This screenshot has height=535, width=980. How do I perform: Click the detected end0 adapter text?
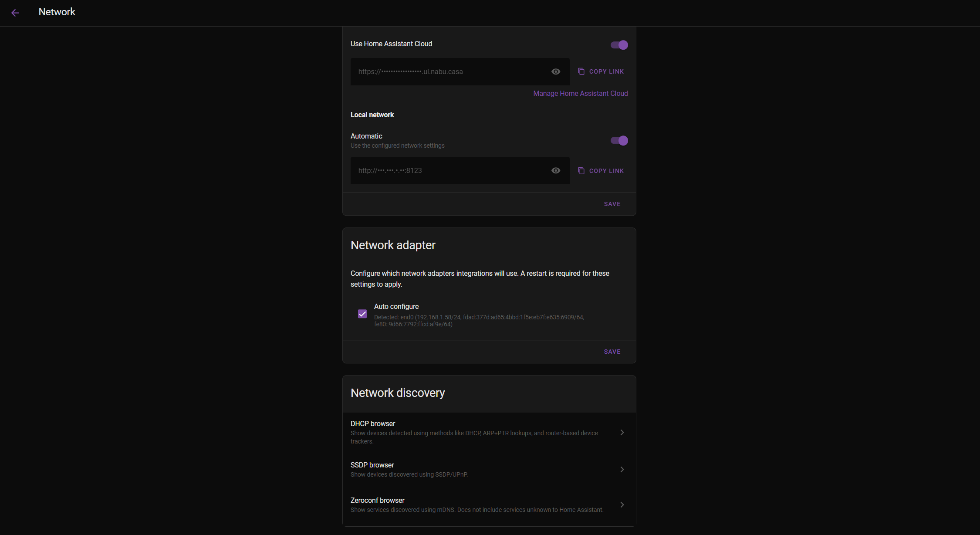pyautogui.click(x=479, y=321)
